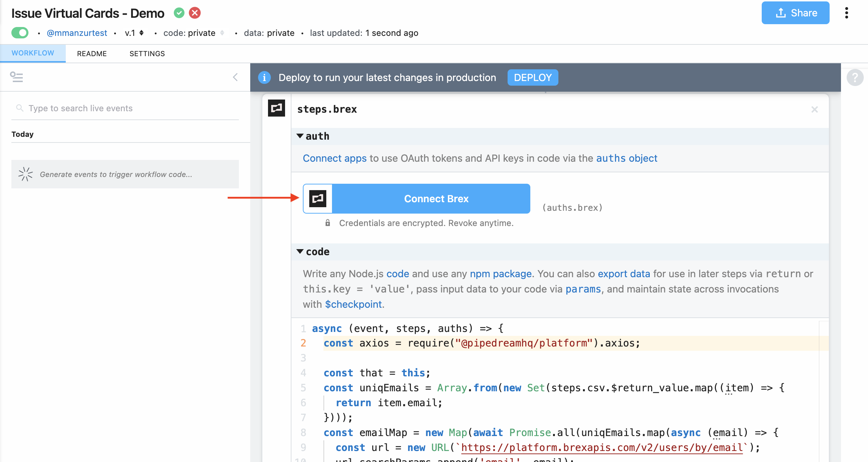
Task: Change code visibility from private
Action: point(194,33)
